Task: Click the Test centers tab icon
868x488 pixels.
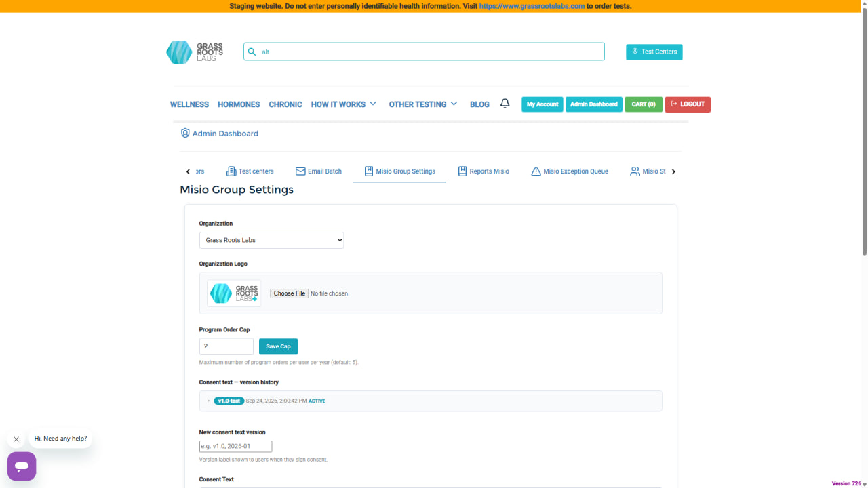Action: coord(231,171)
